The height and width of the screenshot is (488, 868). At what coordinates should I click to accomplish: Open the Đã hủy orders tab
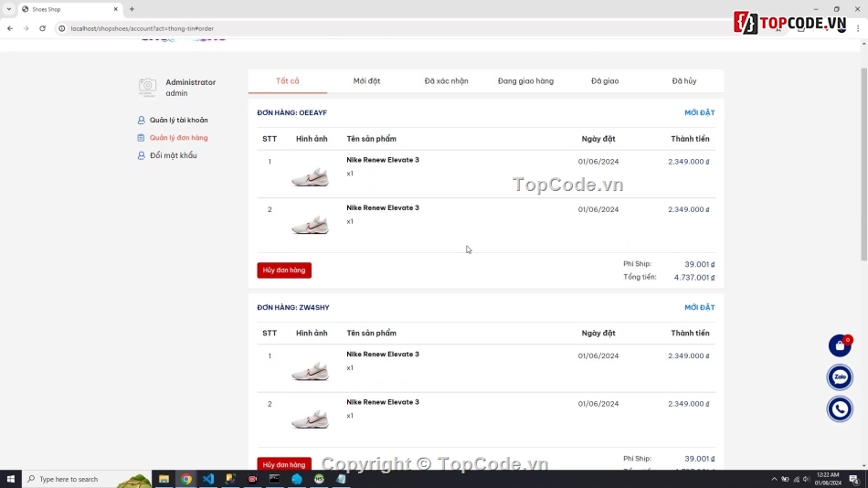click(x=683, y=81)
